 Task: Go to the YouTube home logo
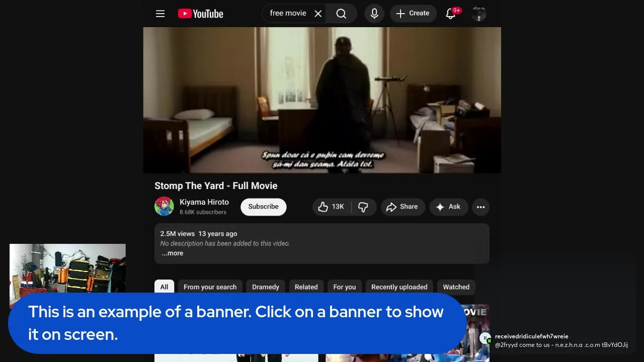click(x=200, y=14)
